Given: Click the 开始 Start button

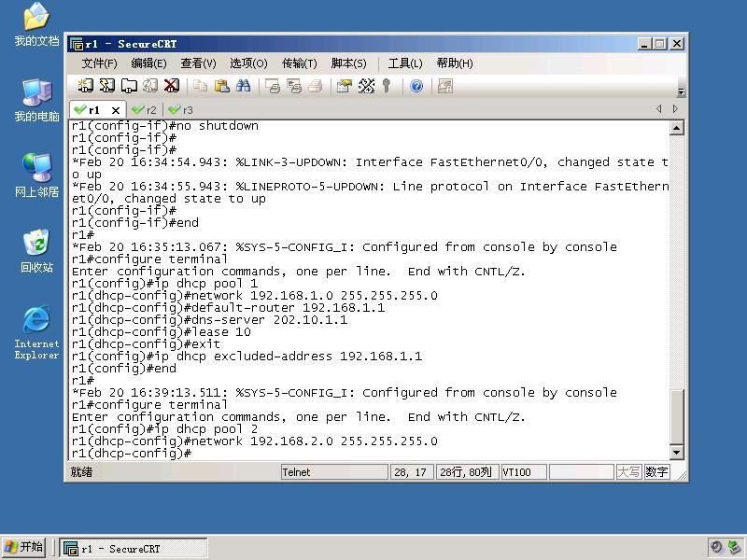Looking at the screenshot, I should [x=23, y=547].
